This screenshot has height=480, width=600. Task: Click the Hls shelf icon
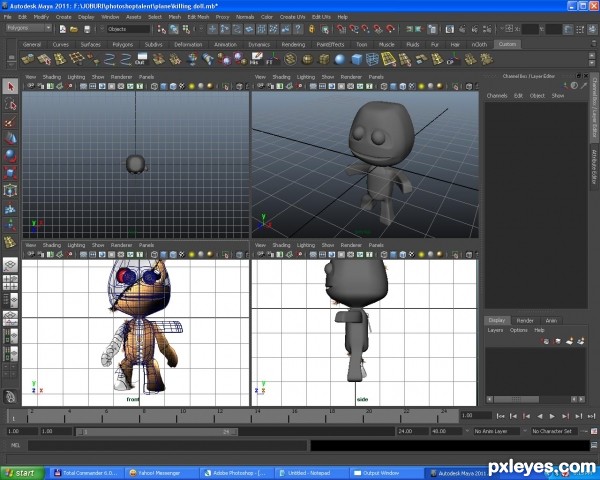point(255,59)
